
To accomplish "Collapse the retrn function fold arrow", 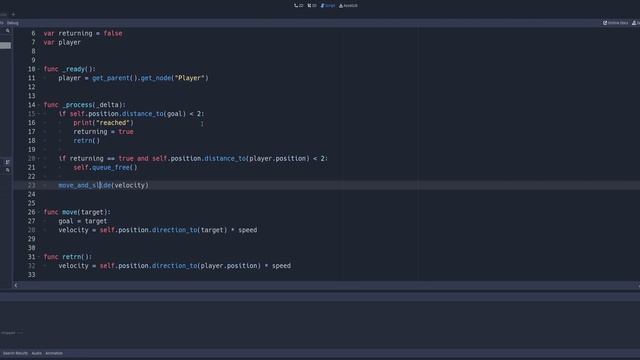I will pos(39,257).
